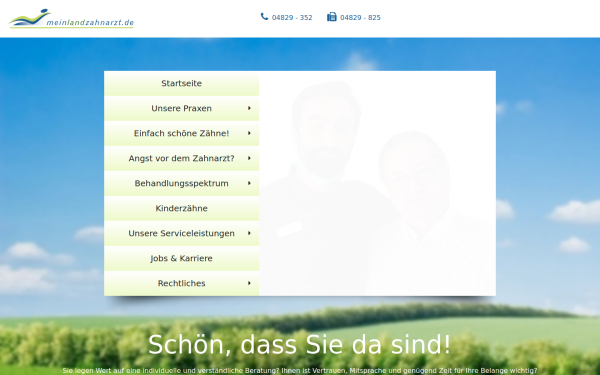Open the Startseite menu item
Image resolution: width=600 pixels, height=375 pixels.
(181, 83)
